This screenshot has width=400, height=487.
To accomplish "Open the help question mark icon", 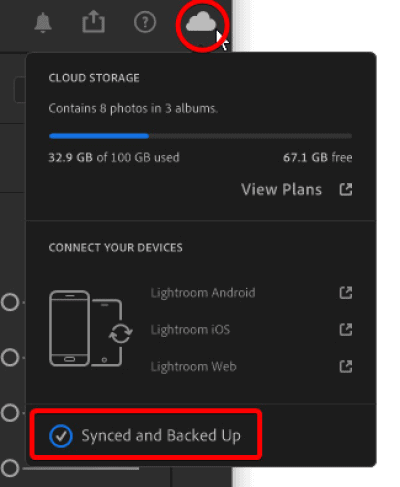I will [x=145, y=22].
